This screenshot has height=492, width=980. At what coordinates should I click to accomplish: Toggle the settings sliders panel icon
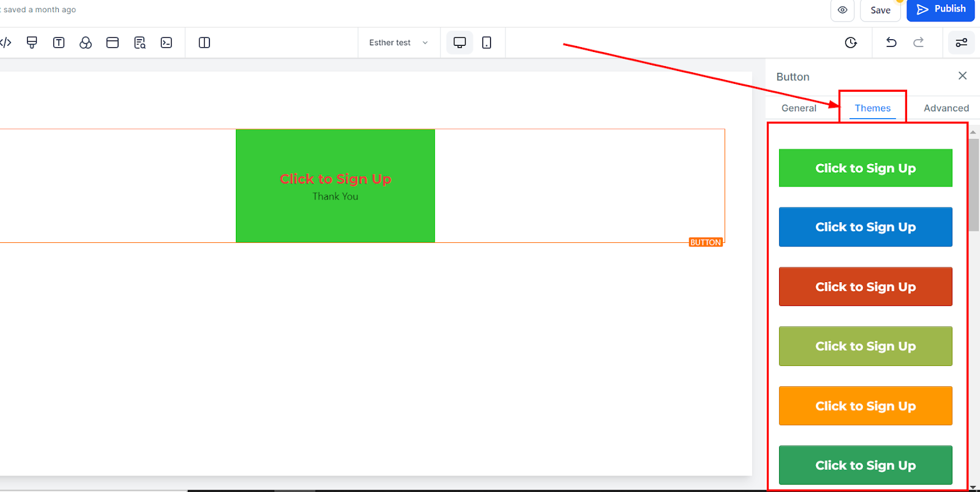click(962, 42)
